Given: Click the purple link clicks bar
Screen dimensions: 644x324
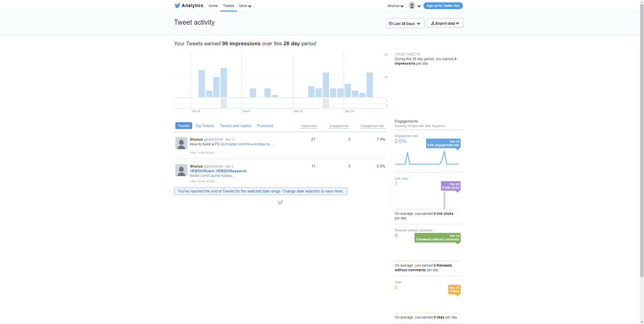Looking at the screenshot, I should click(444, 200).
